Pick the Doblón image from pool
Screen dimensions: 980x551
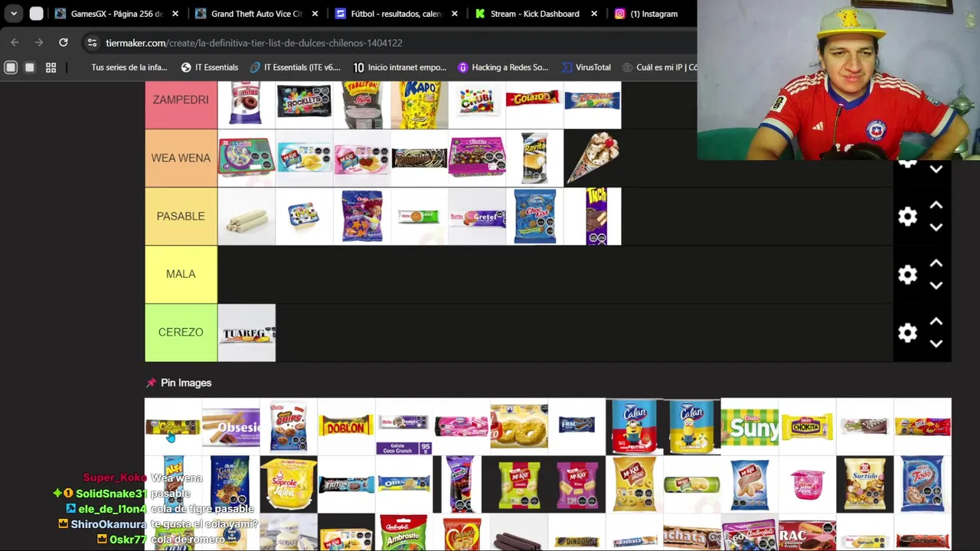346,427
